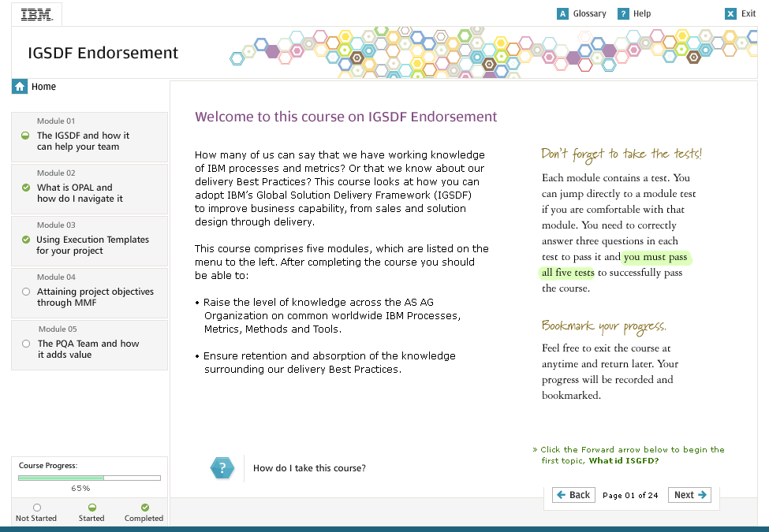Screen dimensions: 769x532
Task: Click the Next button
Action: pos(689,495)
